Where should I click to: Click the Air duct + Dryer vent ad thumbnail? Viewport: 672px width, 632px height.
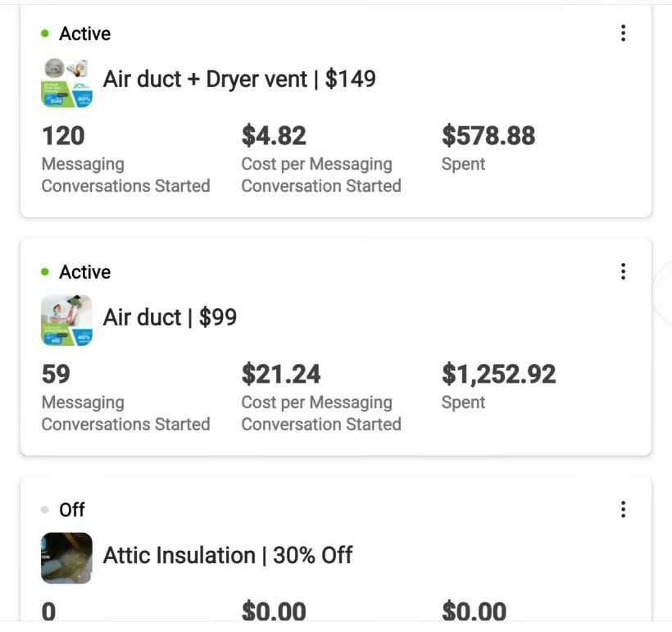[66, 82]
